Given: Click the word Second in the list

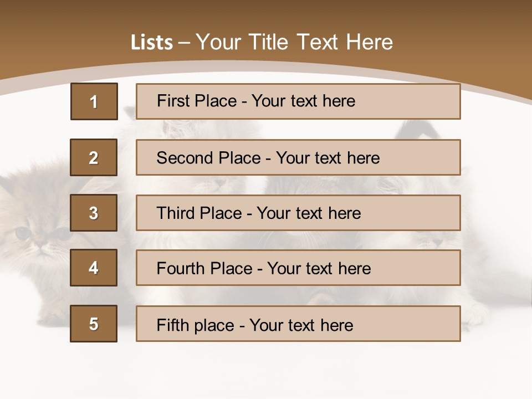Looking at the screenshot, I should click(185, 158).
